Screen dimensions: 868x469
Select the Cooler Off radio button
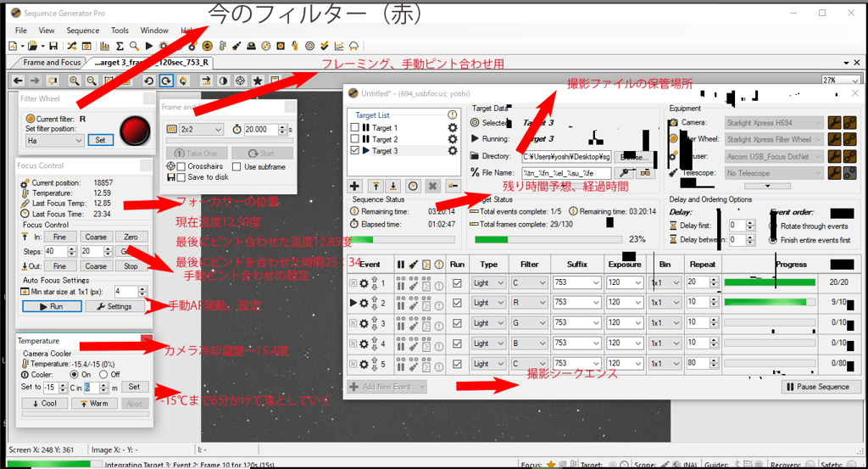[103, 375]
